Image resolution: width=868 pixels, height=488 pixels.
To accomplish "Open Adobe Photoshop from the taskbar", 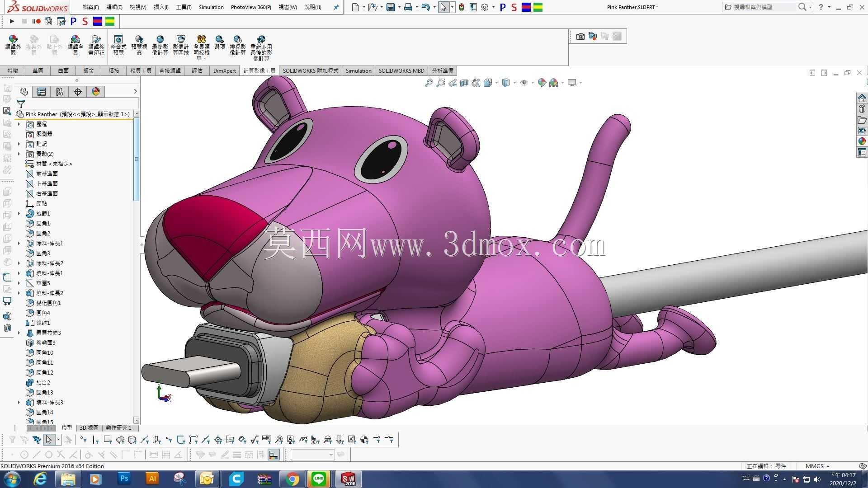I will pyautogui.click(x=123, y=479).
